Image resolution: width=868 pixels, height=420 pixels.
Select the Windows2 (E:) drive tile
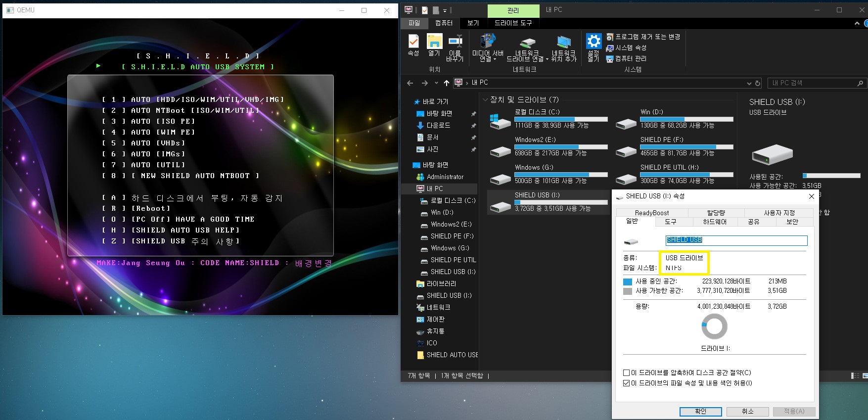pyautogui.click(x=548, y=146)
